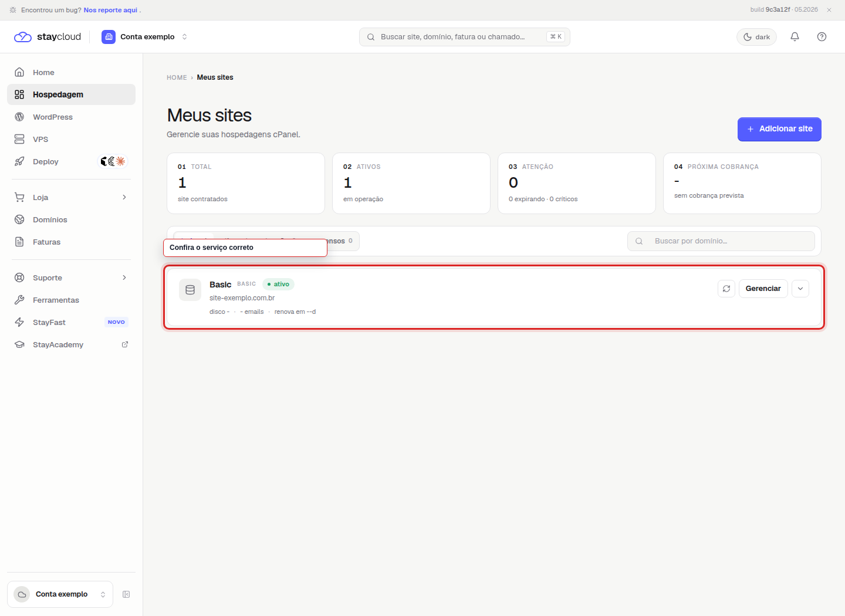Click the Gerenciar button
845x616 pixels.
(763, 289)
